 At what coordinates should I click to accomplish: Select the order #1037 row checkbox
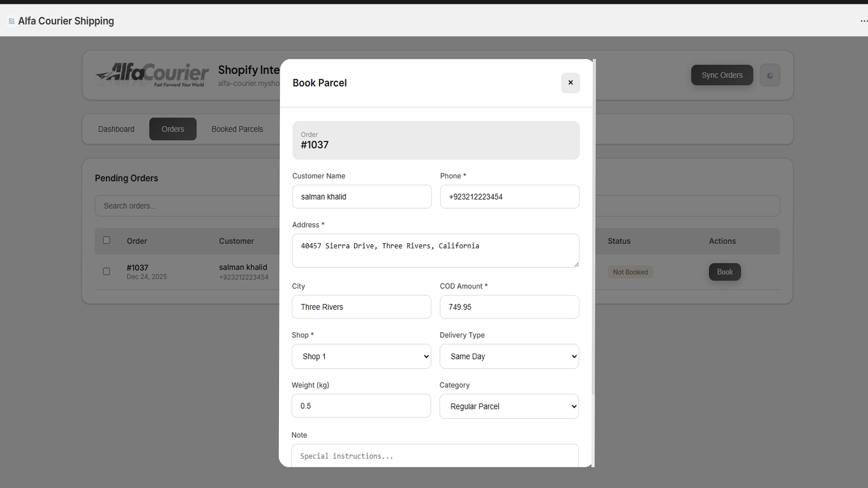point(106,271)
